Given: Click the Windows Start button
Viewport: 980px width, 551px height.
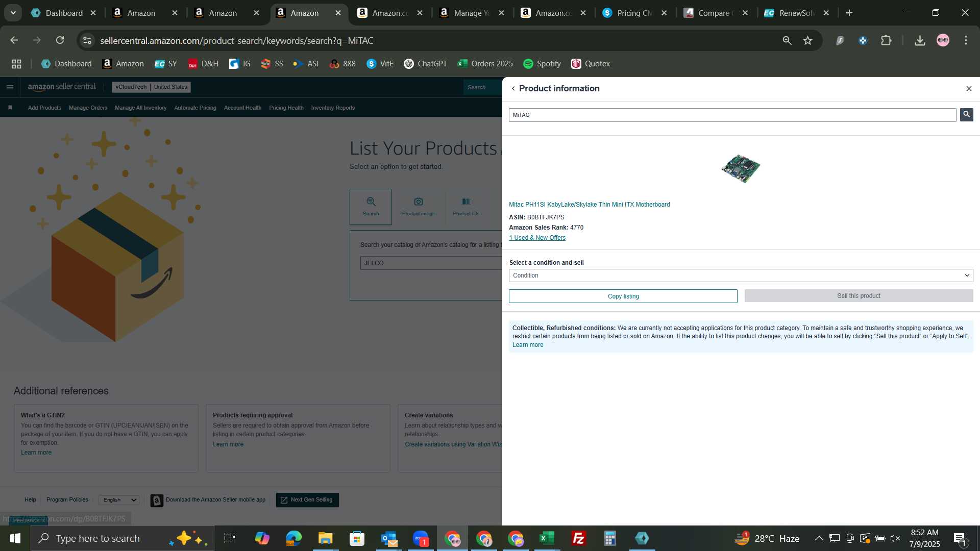Looking at the screenshot, I should pyautogui.click(x=15, y=538).
